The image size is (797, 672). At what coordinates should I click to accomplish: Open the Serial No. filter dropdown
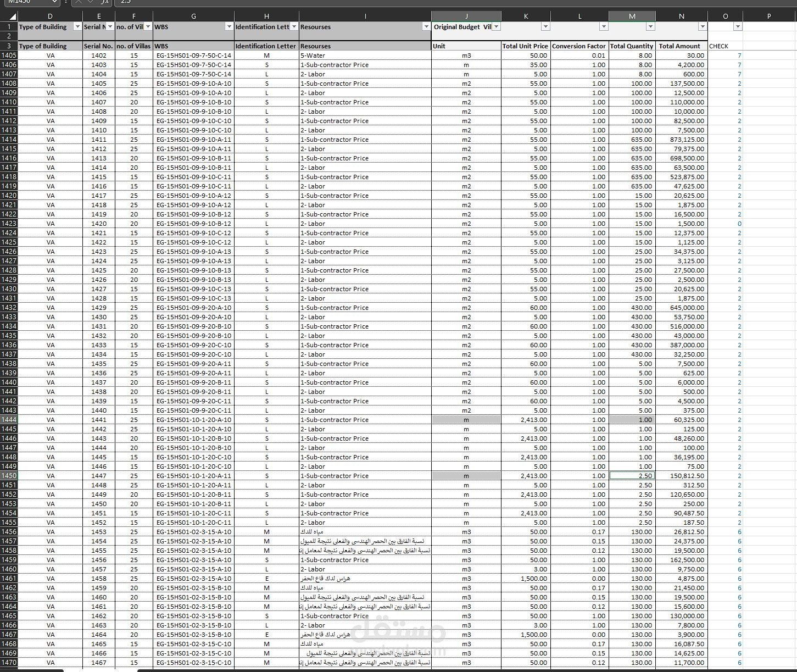110,27
